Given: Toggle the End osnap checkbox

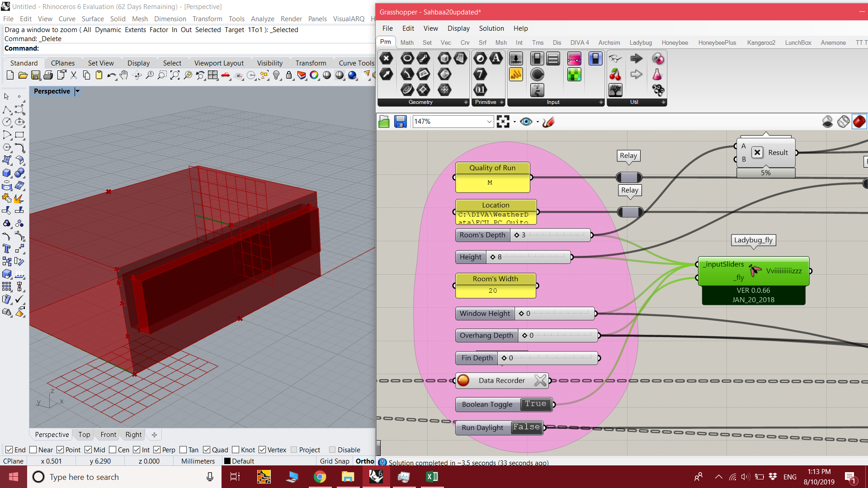Looking at the screenshot, I should click(x=9, y=450).
